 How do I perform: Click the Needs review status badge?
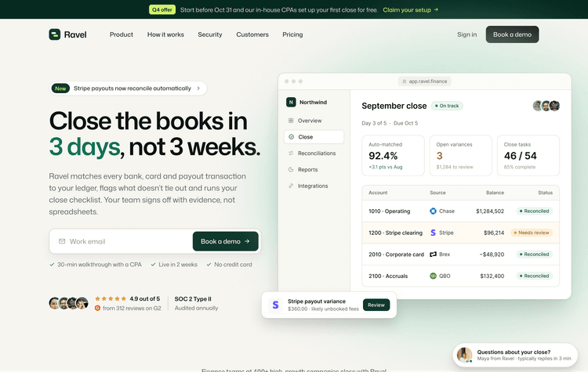pyautogui.click(x=532, y=233)
